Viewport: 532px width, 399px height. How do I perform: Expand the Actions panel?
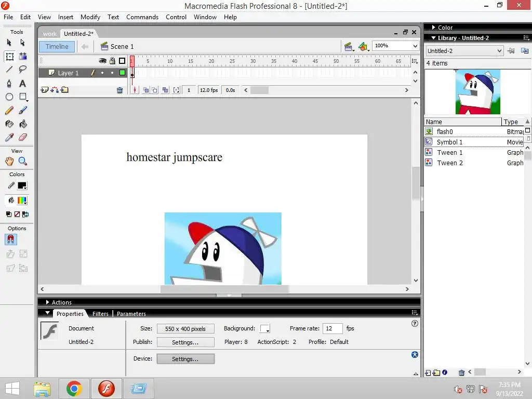click(48, 302)
